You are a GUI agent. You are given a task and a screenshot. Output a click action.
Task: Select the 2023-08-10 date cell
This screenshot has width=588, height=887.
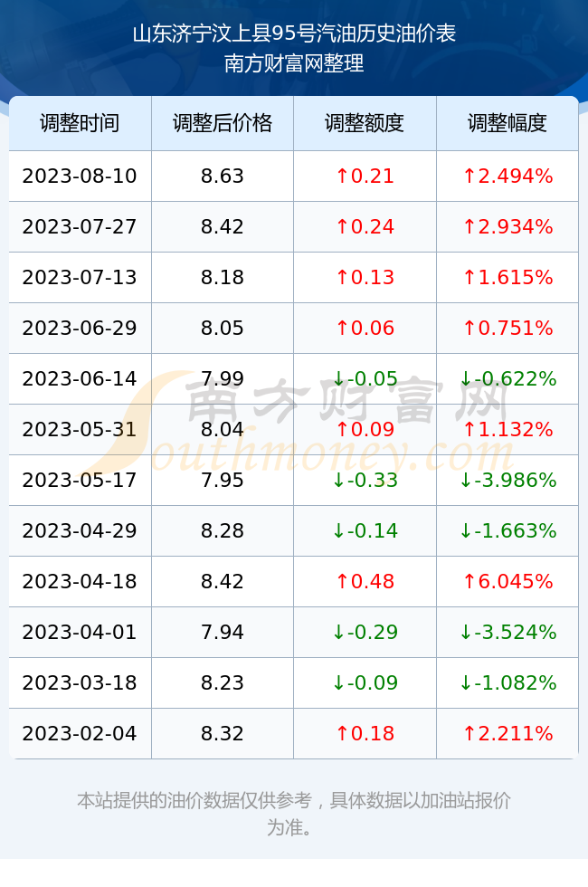(x=80, y=176)
